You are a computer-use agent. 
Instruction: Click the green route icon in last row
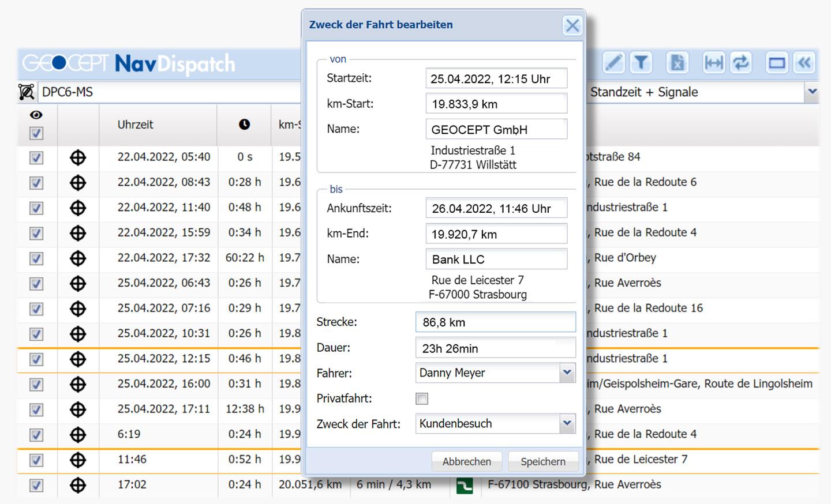click(464, 486)
